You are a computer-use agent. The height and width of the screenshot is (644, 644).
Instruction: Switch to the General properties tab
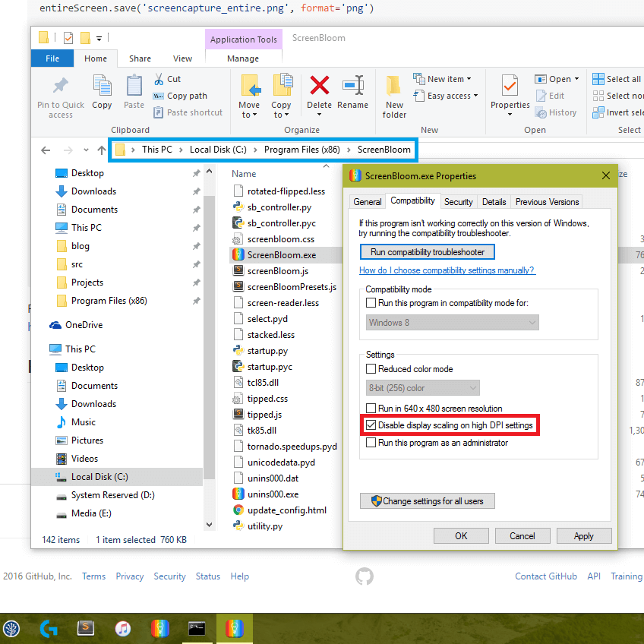tap(367, 202)
